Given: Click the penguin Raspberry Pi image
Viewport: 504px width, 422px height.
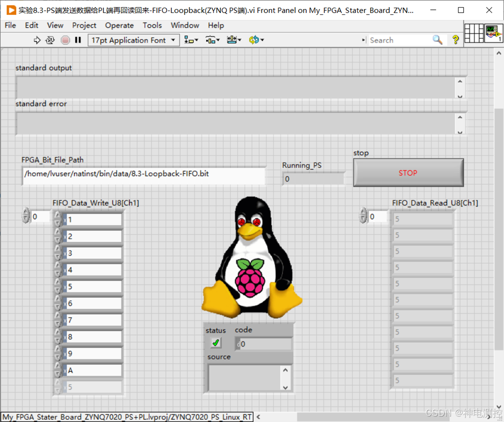Looking at the screenshot, I should coord(252,258).
